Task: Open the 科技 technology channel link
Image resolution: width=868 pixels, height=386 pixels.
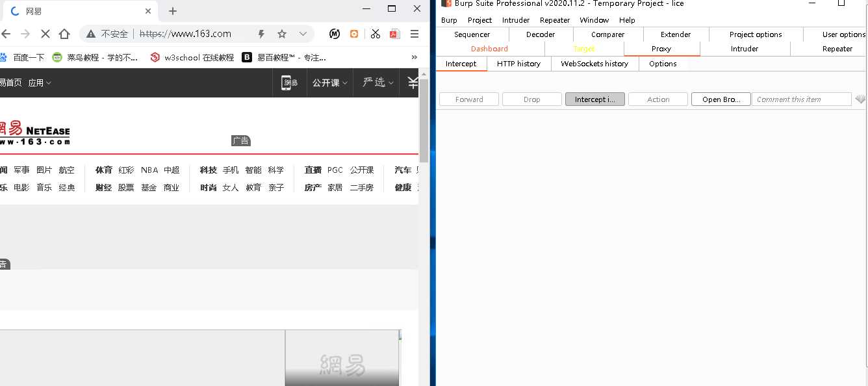Action: coord(208,170)
